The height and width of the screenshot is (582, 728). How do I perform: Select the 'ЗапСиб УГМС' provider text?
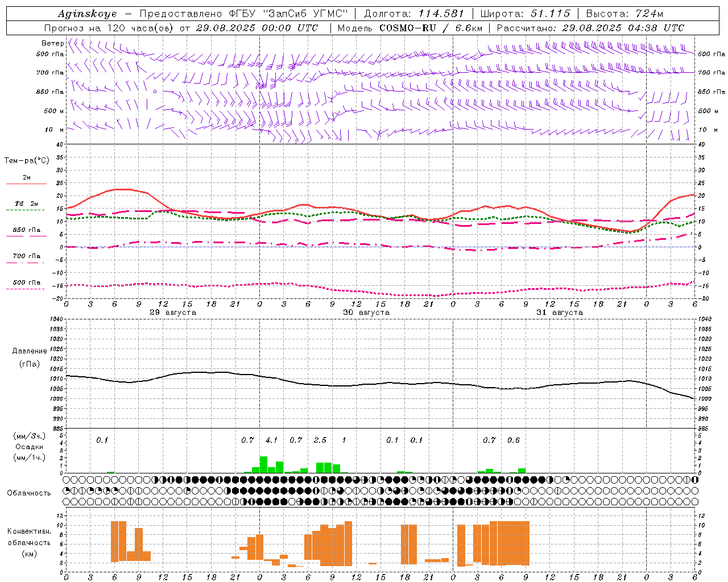(x=305, y=14)
